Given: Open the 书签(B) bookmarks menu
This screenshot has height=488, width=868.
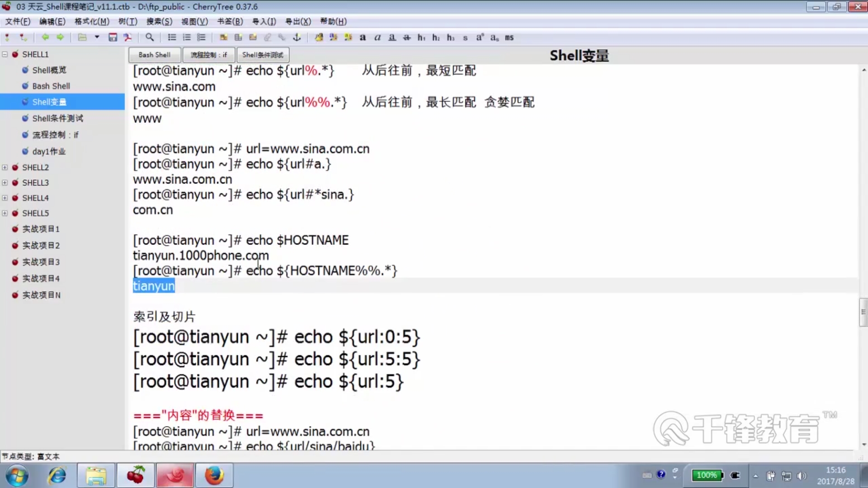Looking at the screenshot, I should point(230,21).
